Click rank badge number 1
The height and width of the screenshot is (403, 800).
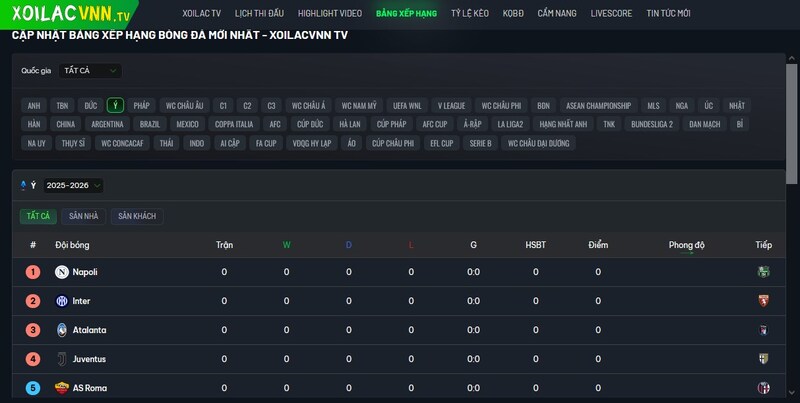33,272
